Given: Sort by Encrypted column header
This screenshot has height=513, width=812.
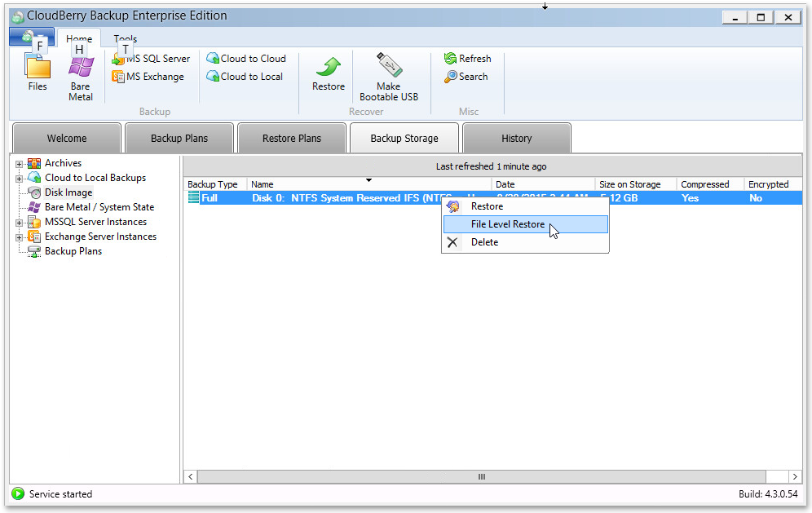Looking at the screenshot, I should [773, 184].
